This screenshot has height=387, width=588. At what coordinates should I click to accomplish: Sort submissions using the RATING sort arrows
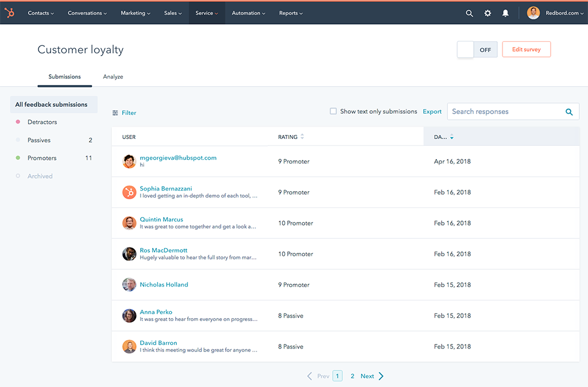[303, 136]
